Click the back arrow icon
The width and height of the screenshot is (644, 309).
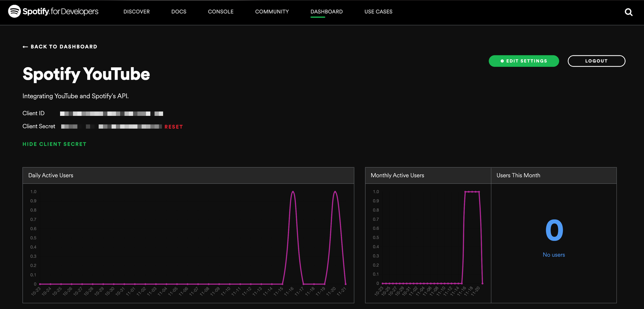tap(25, 47)
